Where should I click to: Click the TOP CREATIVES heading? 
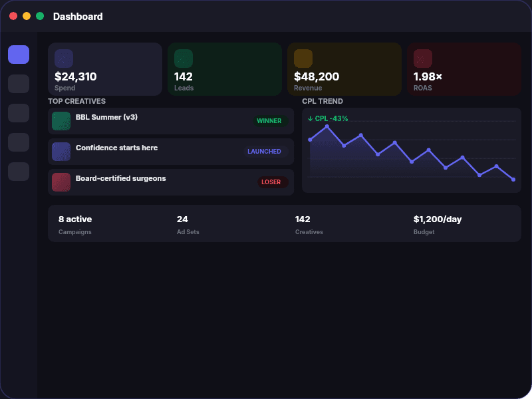coord(76,101)
